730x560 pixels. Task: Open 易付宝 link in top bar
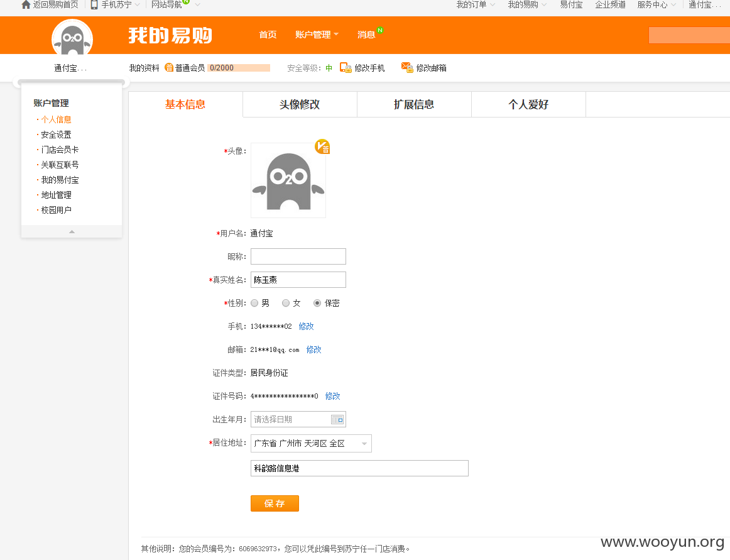[571, 4]
